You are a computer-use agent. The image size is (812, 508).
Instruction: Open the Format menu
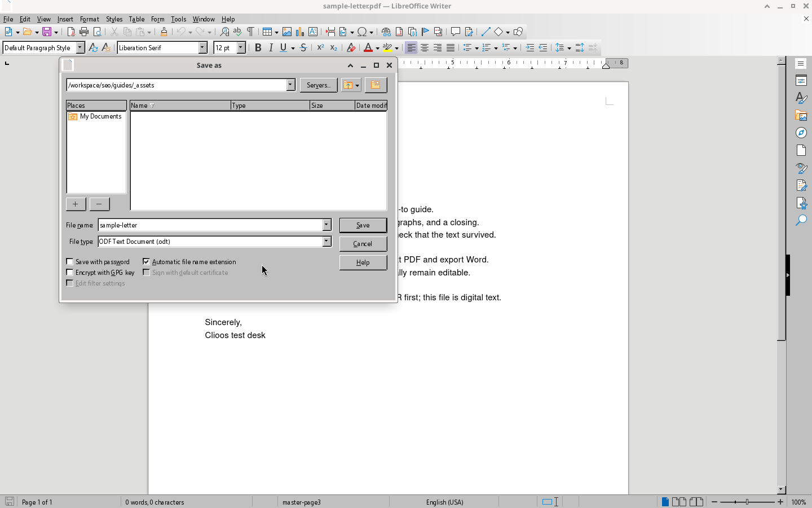[x=89, y=19]
